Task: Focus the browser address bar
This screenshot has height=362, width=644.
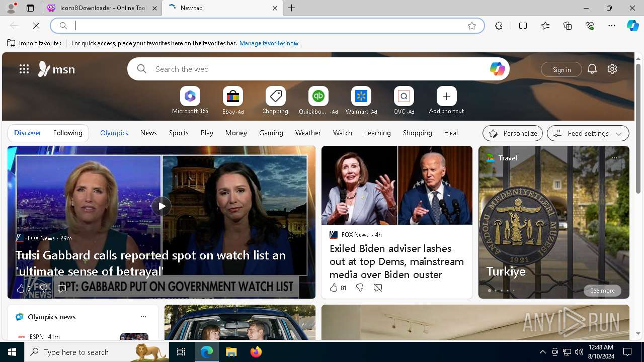Action: click(x=267, y=26)
